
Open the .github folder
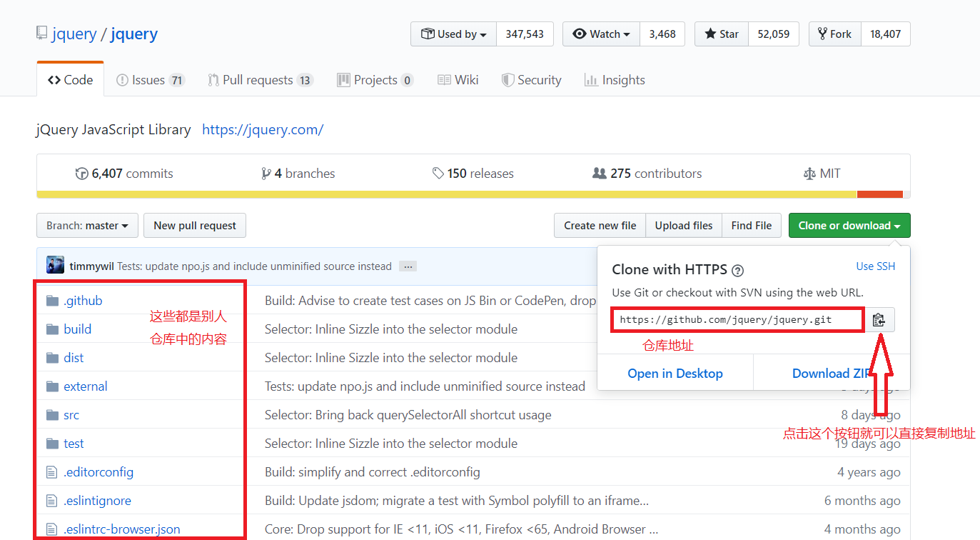[x=83, y=301]
